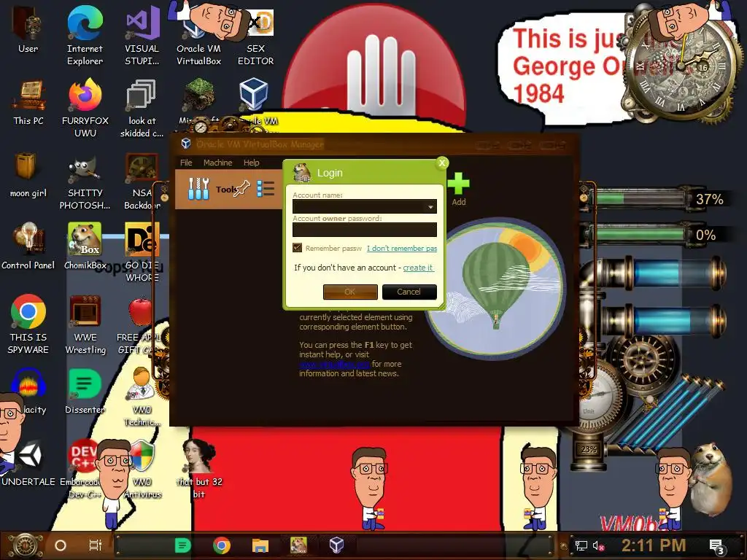Click the 2:11 PM taskbar clock

tap(654, 545)
